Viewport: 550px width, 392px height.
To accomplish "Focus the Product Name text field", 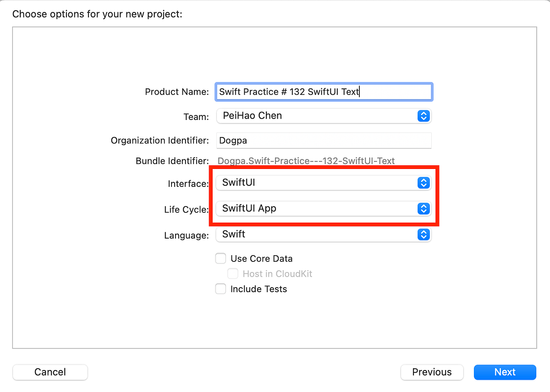I will (x=324, y=92).
